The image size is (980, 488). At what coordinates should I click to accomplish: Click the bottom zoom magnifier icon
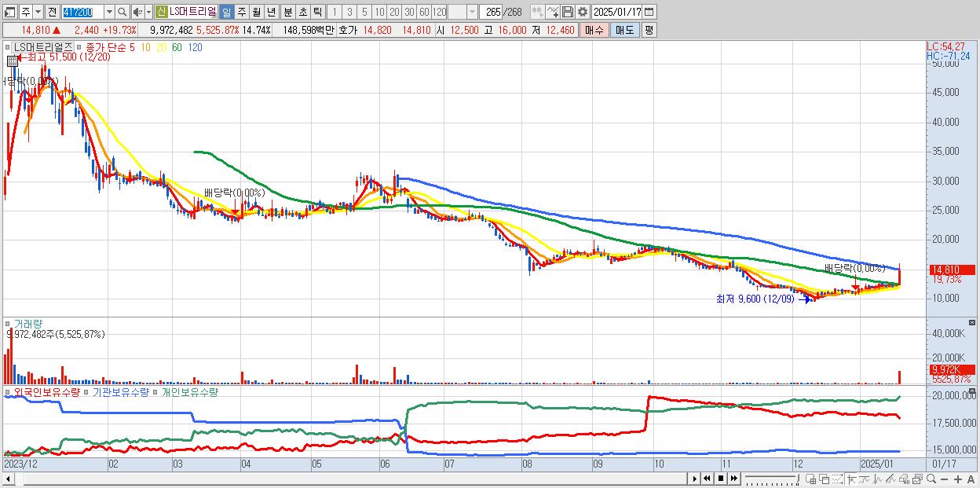(931, 479)
